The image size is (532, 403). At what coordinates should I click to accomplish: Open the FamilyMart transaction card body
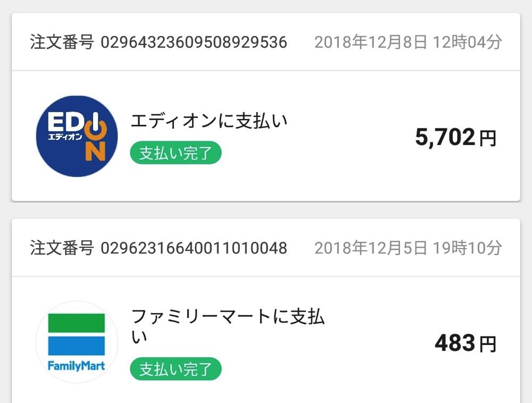point(266,340)
